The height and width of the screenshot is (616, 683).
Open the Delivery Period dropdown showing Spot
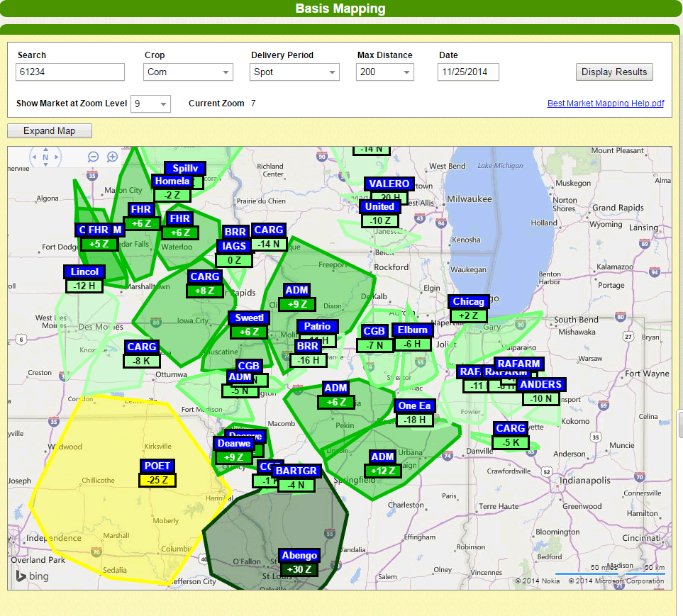click(294, 72)
